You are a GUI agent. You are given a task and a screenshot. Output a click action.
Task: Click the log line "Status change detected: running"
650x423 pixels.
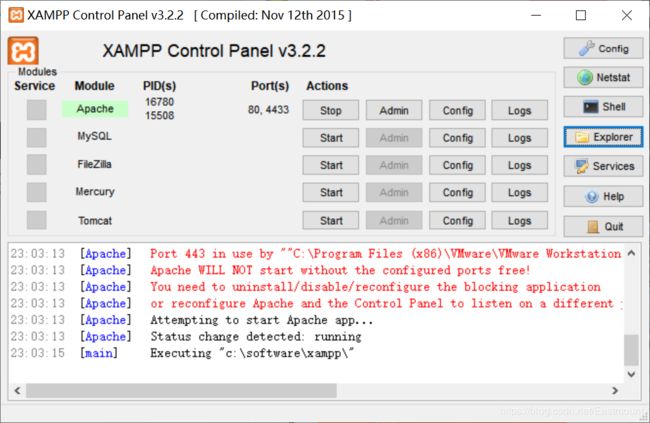click(x=256, y=336)
